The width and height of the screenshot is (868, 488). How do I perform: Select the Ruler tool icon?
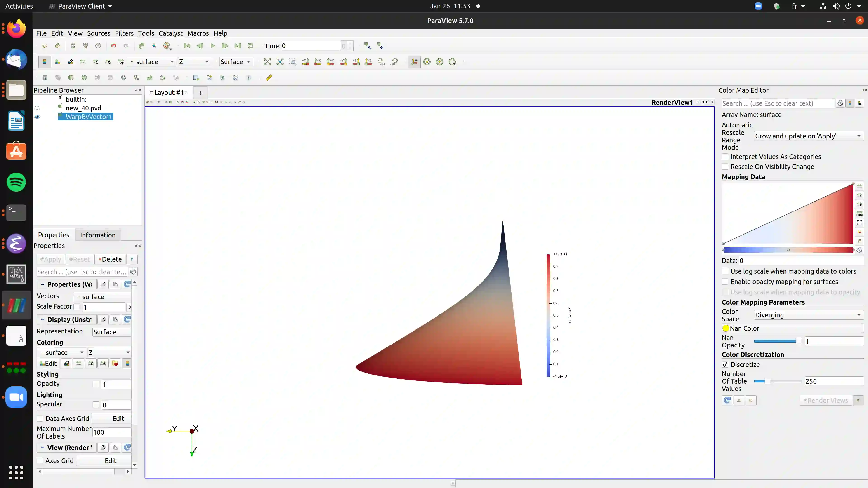tap(269, 78)
